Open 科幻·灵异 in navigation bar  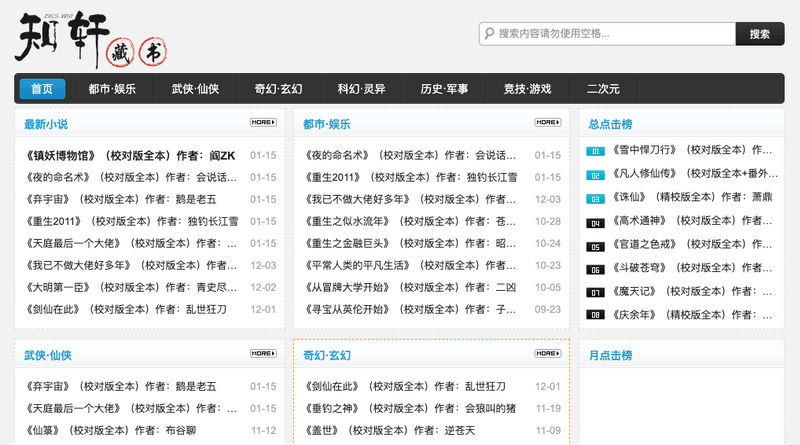click(x=361, y=89)
